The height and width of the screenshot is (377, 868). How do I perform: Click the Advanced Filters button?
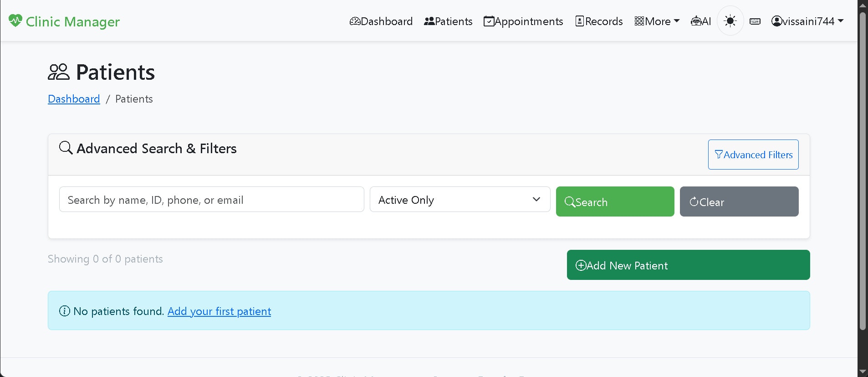click(x=753, y=155)
